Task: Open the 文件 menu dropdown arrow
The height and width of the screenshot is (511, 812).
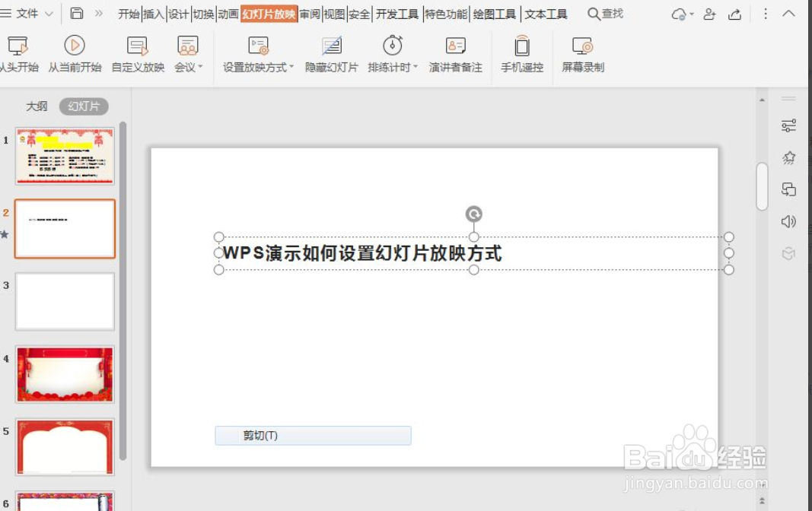Action: (49, 14)
